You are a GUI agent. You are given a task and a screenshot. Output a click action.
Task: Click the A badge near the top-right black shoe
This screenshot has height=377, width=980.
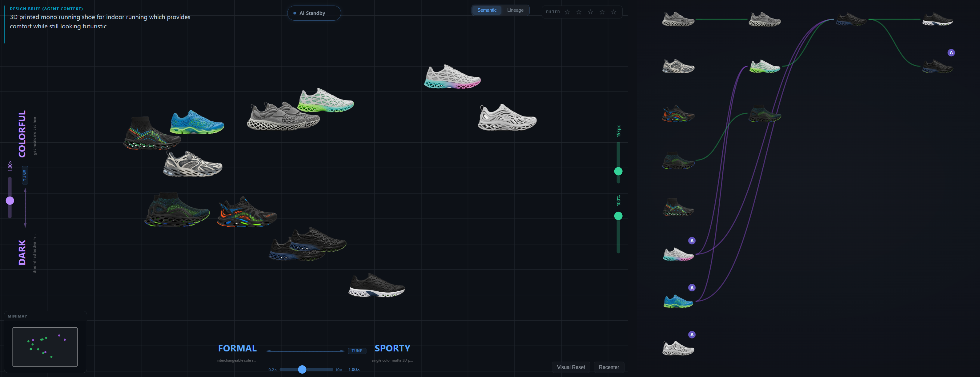click(x=951, y=53)
